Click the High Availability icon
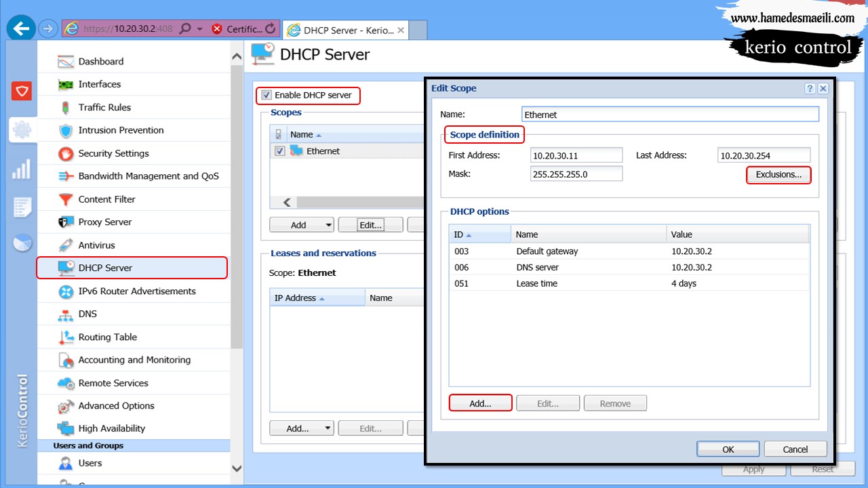This screenshot has width=868, height=488. pos(66,428)
